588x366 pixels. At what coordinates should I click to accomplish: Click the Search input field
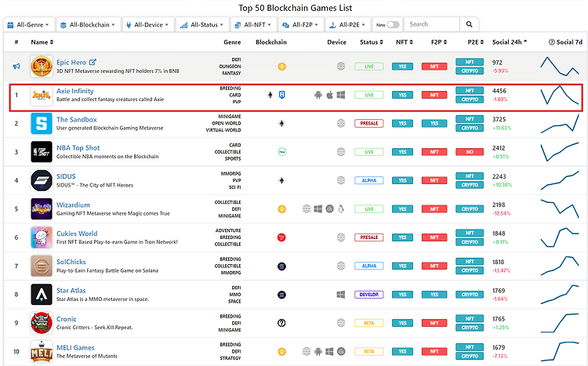432,24
